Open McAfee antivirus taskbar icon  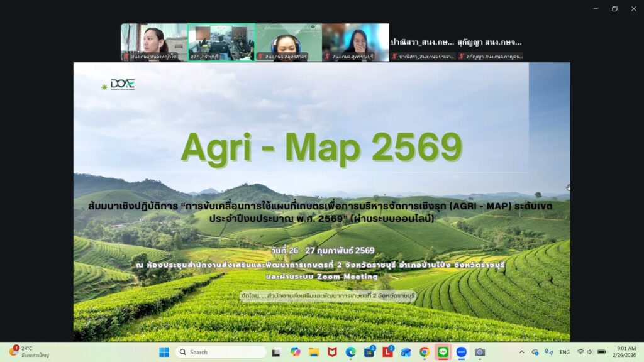[x=332, y=352]
